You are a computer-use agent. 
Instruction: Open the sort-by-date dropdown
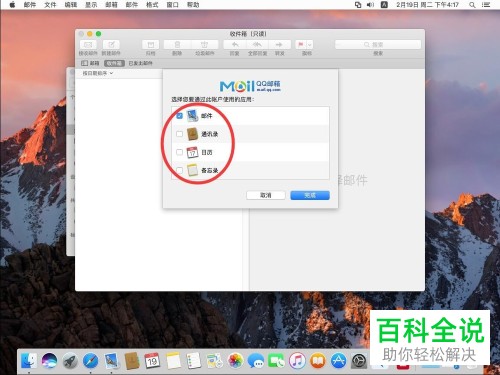pyautogui.click(x=98, y=73)
